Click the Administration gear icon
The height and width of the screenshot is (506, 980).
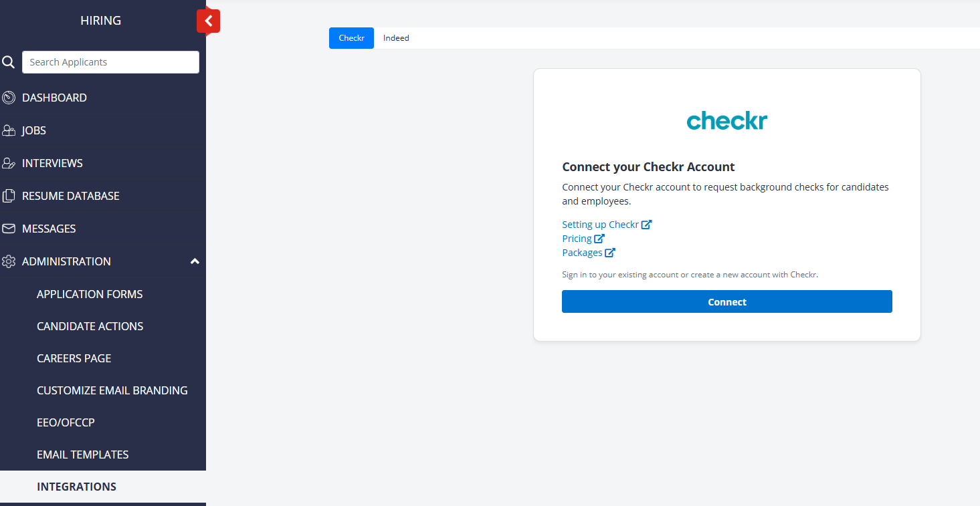[9, 261]
